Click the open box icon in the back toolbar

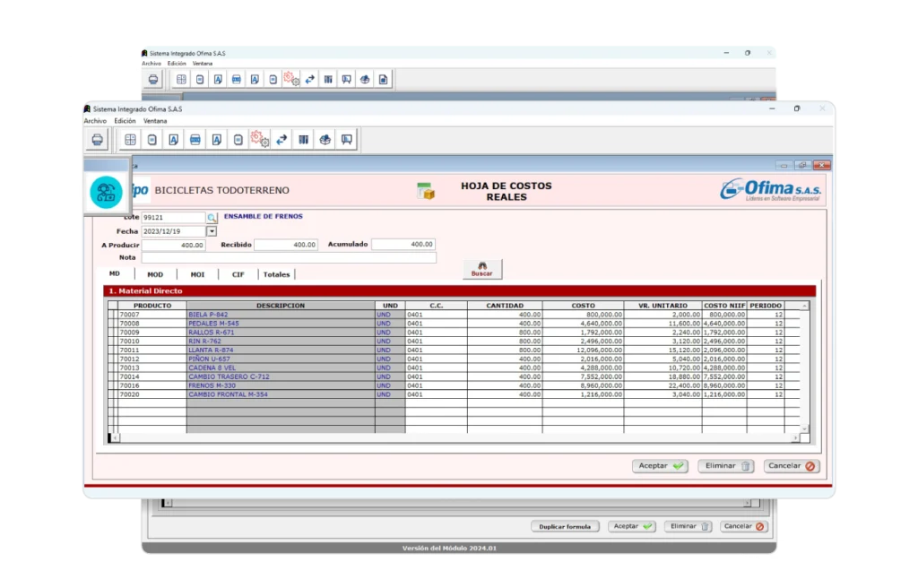click(x=365, y=79)
